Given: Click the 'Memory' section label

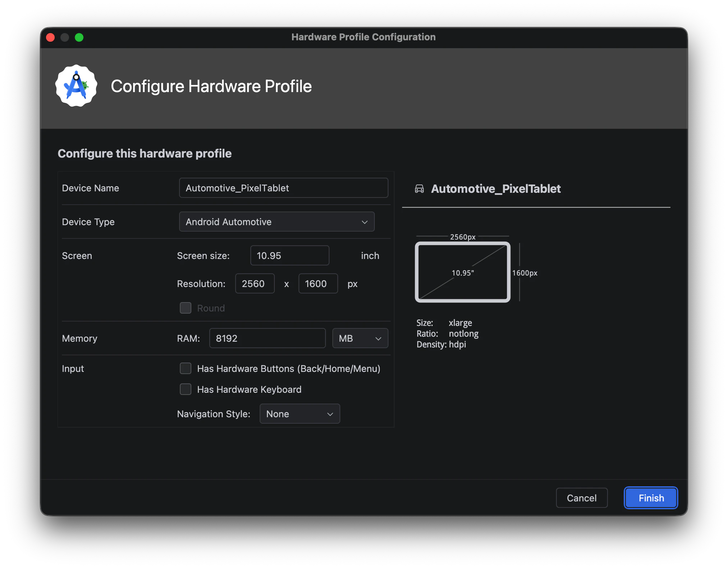Looking at the screenshot, I should tap(79, 338).
